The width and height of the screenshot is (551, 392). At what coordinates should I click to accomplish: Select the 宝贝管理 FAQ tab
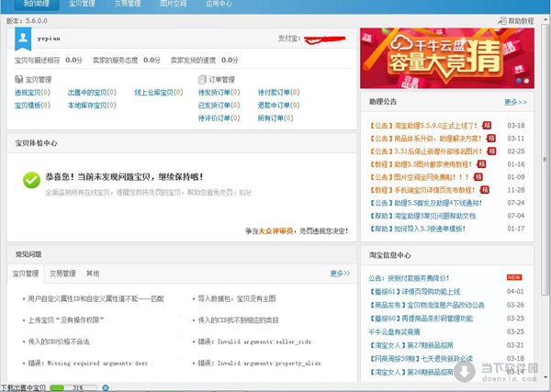tap(26, 274)
